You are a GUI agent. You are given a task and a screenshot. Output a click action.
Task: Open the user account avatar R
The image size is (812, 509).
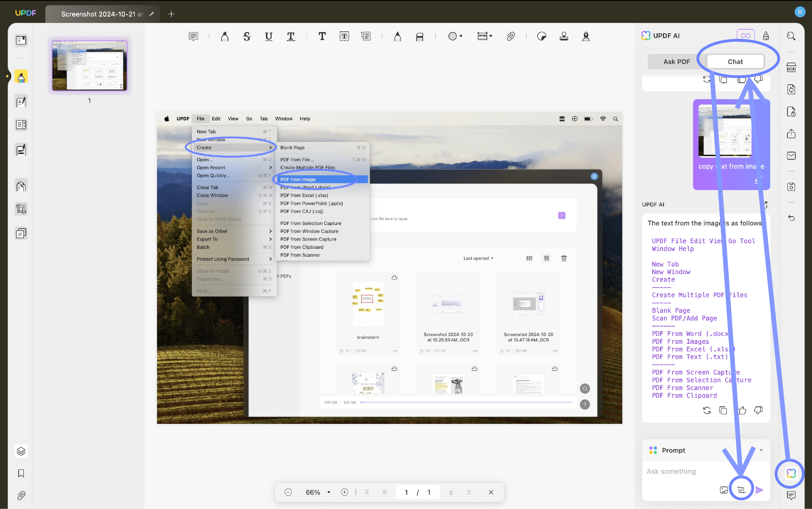tap(800, 12)
